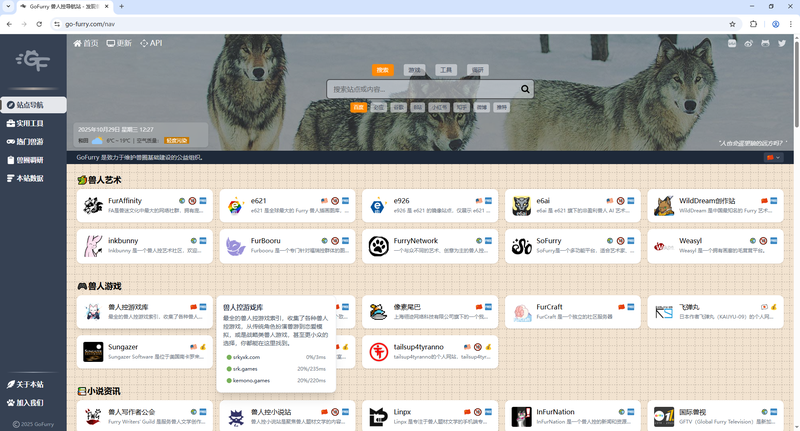
Task: Open the Chrome three-dot menu
Action: 790,24
